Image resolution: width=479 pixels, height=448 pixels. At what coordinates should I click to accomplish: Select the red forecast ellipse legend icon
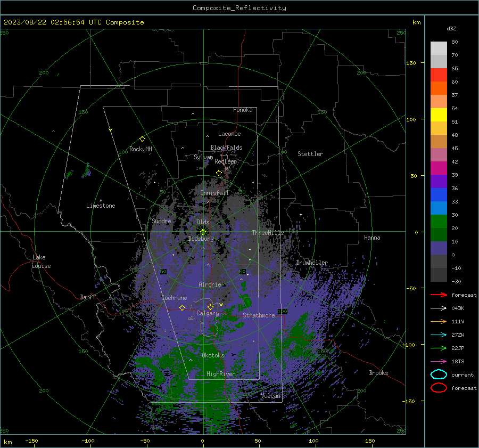439,388
